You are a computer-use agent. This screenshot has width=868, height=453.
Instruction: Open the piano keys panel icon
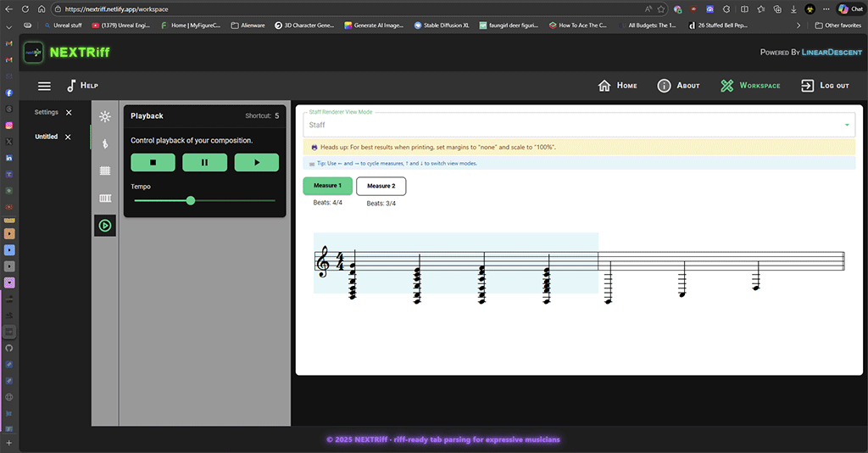[x=105, y=199]
